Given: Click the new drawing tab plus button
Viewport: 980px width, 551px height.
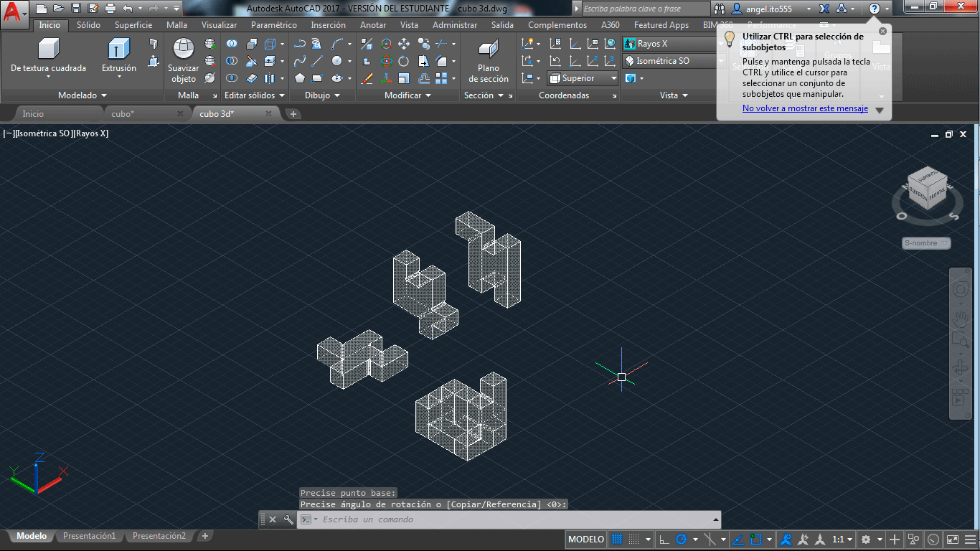Looking at the screenshot, I should (293, 113).
